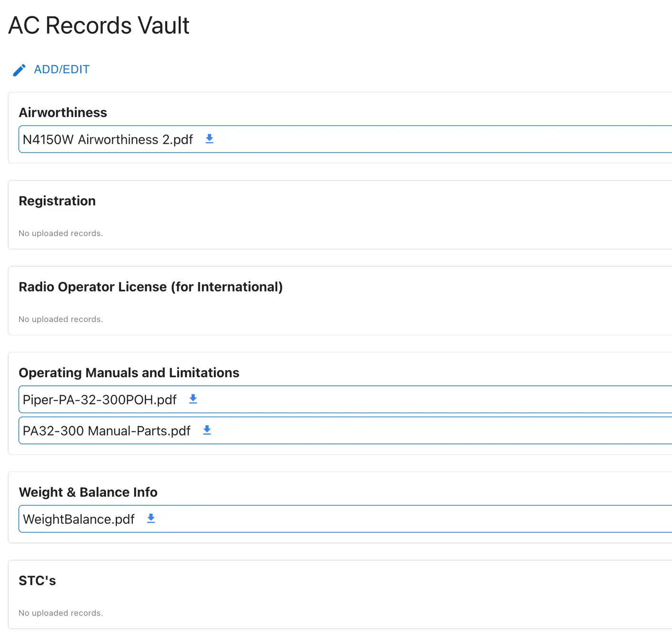Screen dimensions: 672x644
Task: Download N4150W Airworthiness 2.pdf
Action: [x=210, y=139]
